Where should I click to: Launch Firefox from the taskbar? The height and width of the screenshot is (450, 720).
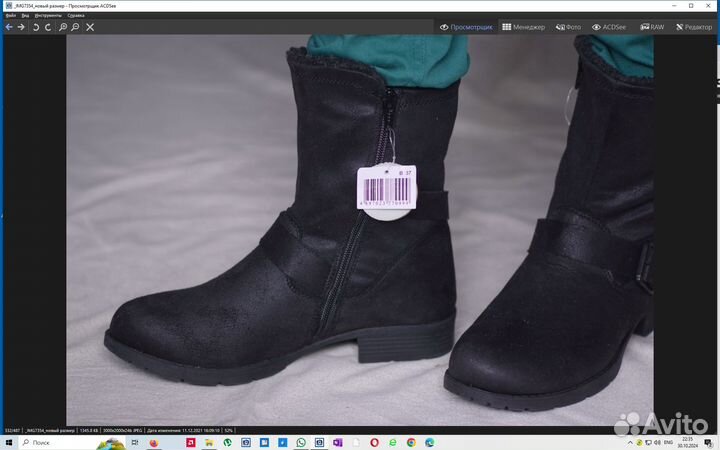[154, 443]
